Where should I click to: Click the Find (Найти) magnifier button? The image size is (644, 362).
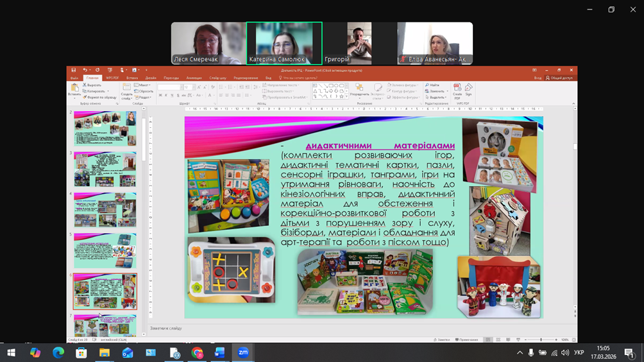pos(432,85)
